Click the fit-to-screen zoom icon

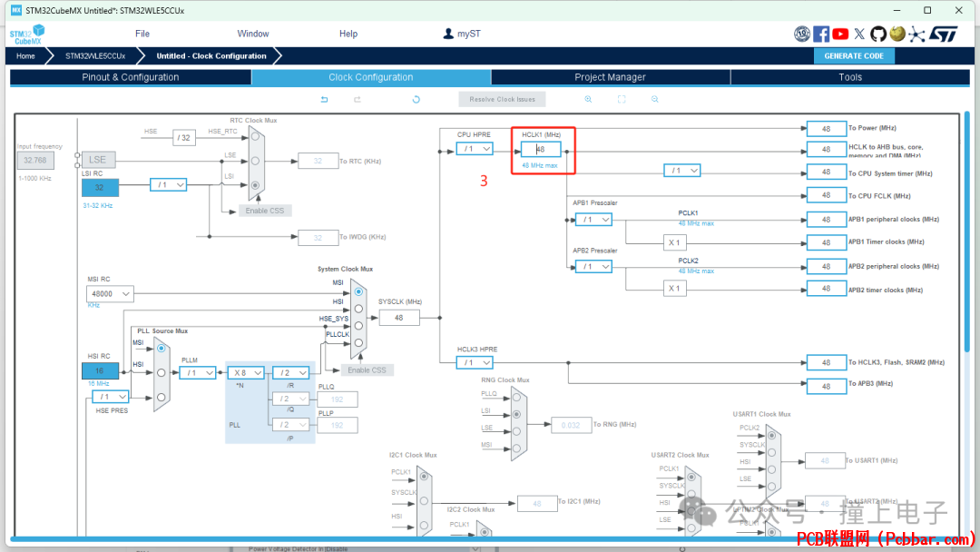point(622,99)
